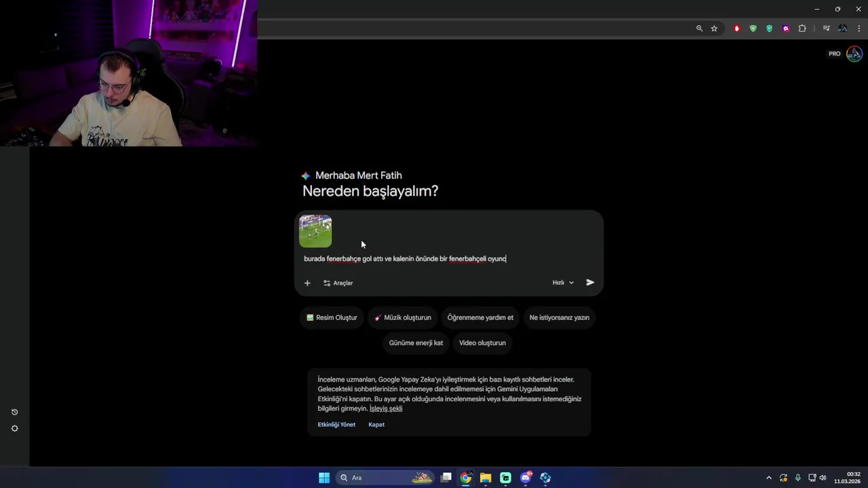Click the Gemini sparkle logo beside the greeting
This screenshot has height=488, width=868.
[306, 176]
